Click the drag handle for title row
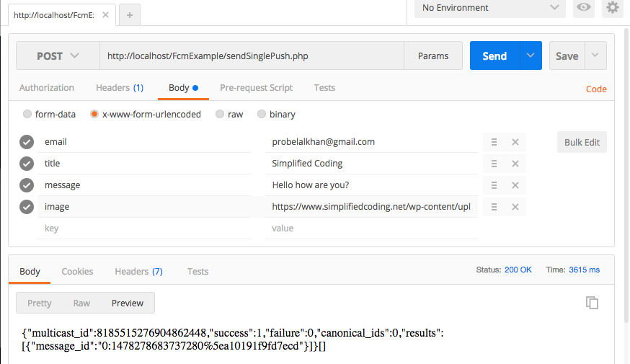This screenshot has width=630, height=364. (x=494, y=164)
